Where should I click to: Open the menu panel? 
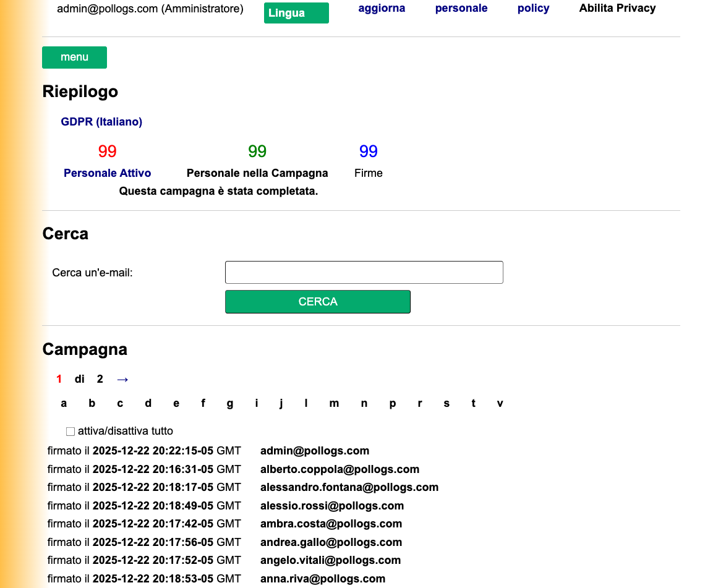coord(74,57)
